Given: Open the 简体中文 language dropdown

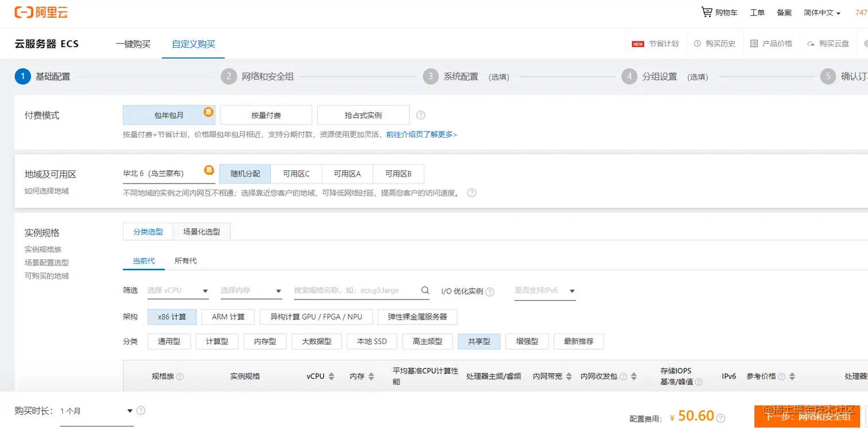Looking at the screenshot, I should pos(822,13).
